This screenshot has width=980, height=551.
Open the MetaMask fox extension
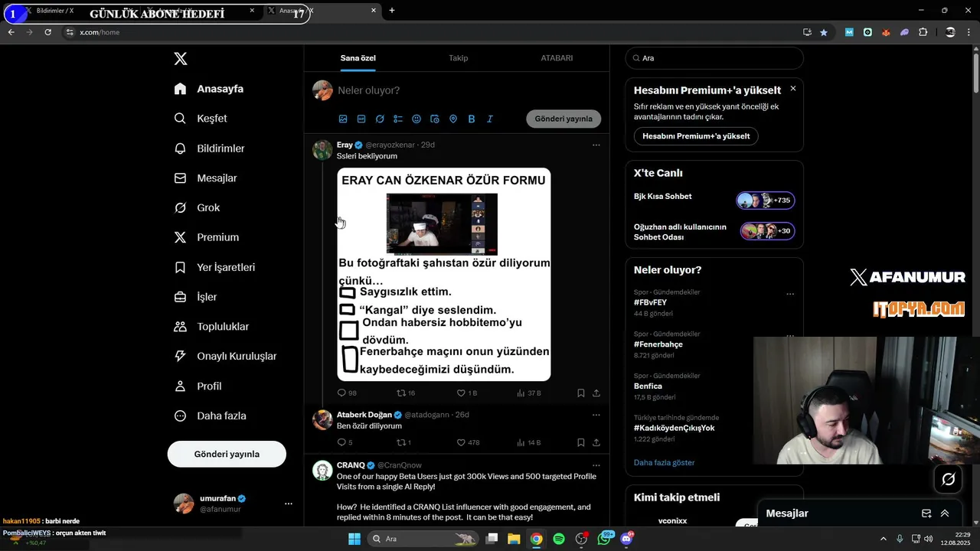tap(886, 32)
